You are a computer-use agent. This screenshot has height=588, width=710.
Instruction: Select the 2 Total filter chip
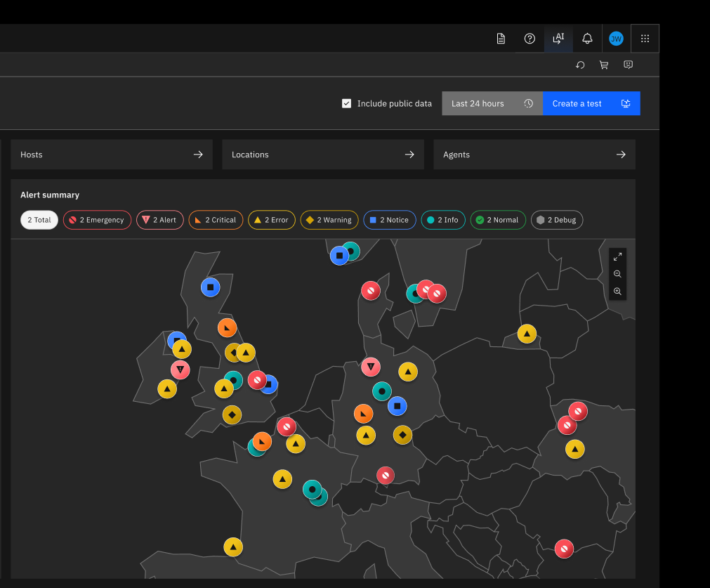pyautogui.click(x=39, y=220)
